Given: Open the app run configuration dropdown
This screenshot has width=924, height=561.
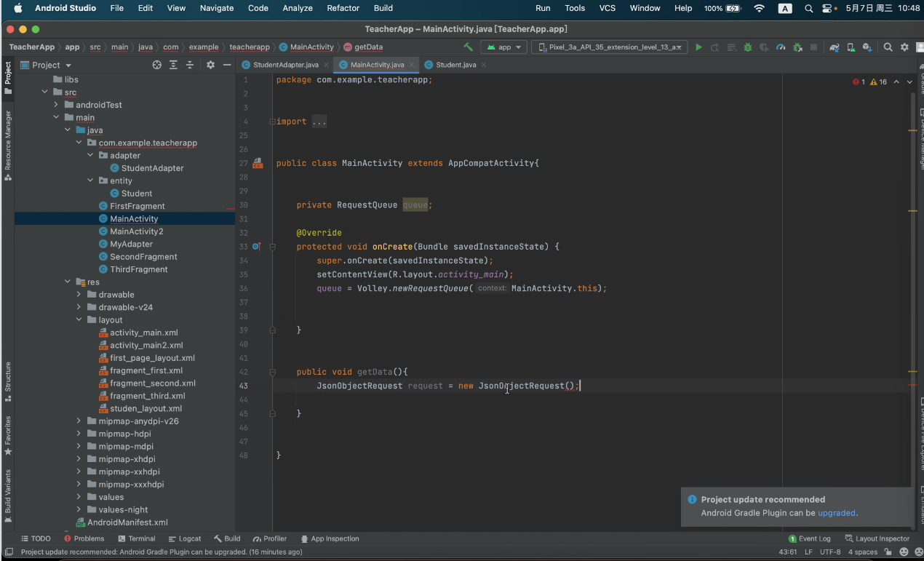Looking at the screenshot, I should click(x=504, y=47).
